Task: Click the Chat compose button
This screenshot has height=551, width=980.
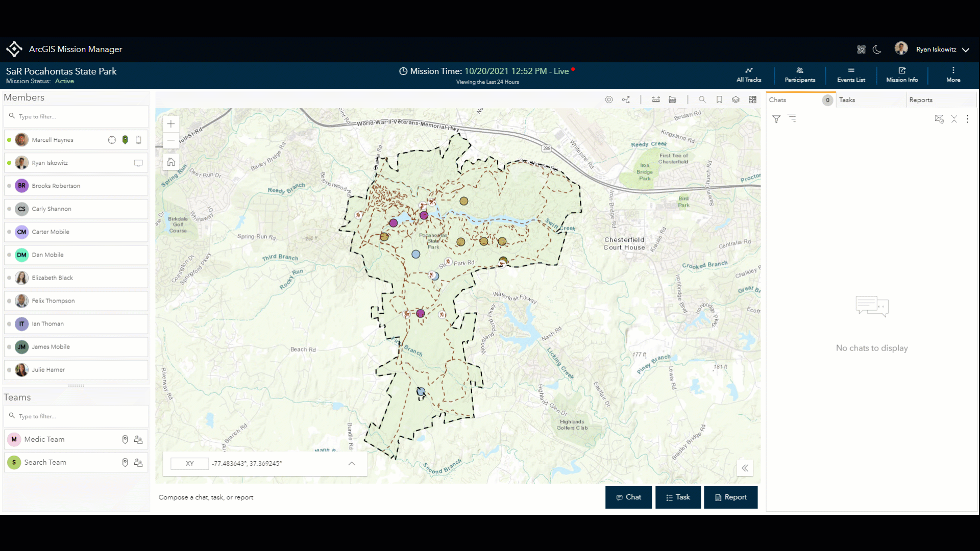Action: pos(628,497)
